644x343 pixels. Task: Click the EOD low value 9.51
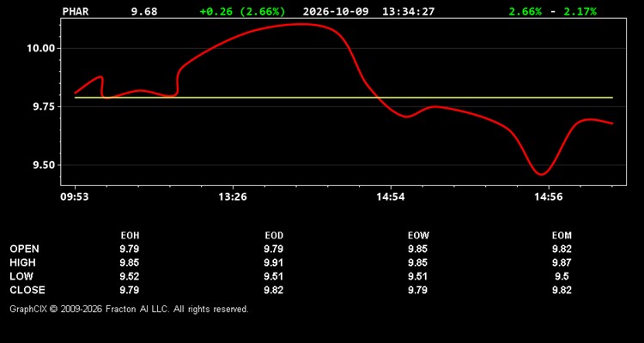(x=274, y=276)
